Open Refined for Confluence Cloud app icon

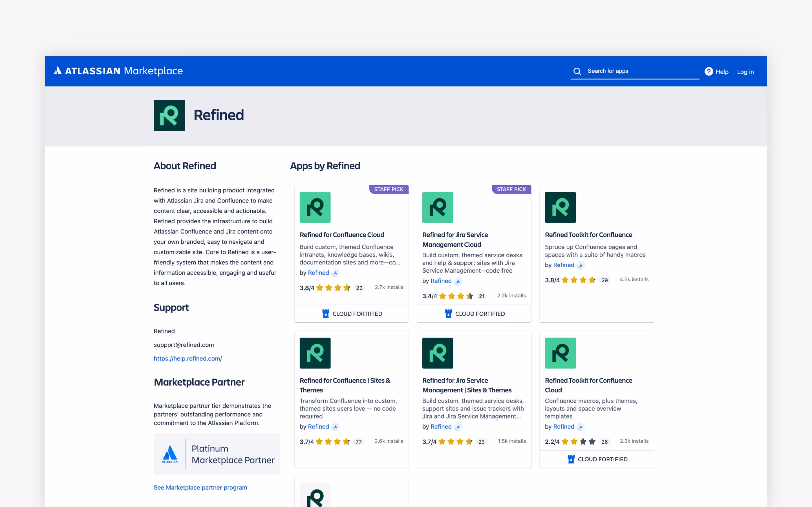coord(315,207)
